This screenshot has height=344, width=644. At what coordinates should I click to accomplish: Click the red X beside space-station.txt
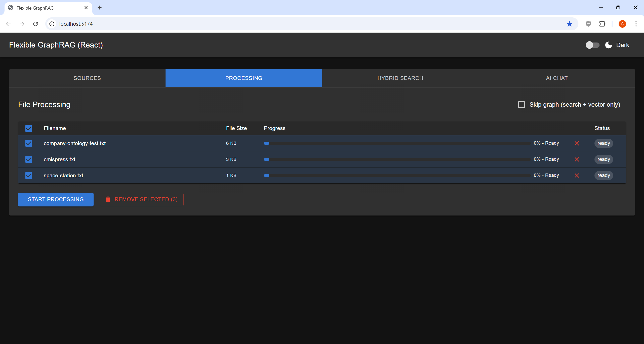[x=577, y=176]
